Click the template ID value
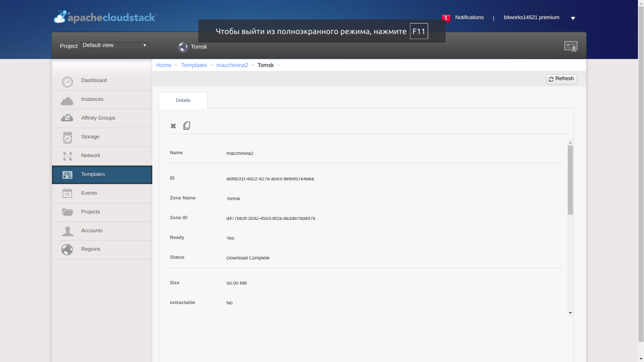 [270, 179]
